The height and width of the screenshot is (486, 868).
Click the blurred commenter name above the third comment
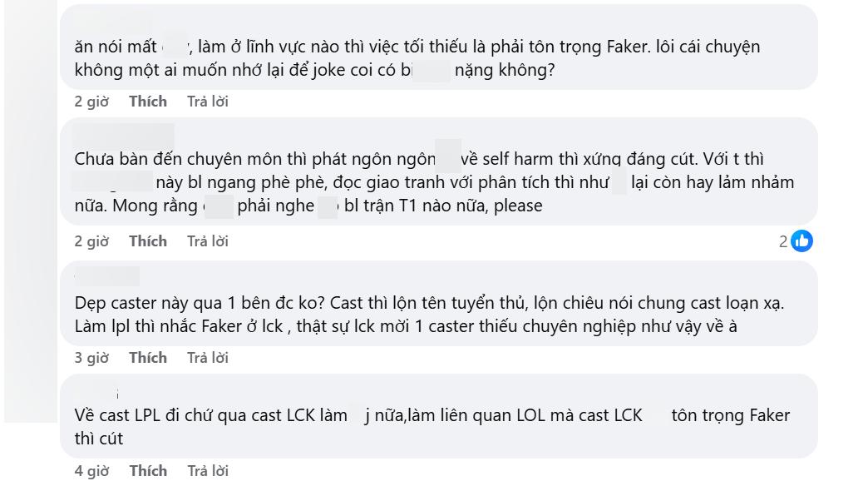108,274
